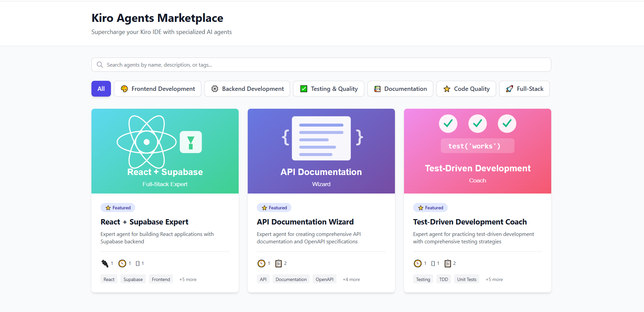Viewport: 644px width, 312px height.
Task: Click the compass icon on React + Supabase card
Action: point(122,264)
